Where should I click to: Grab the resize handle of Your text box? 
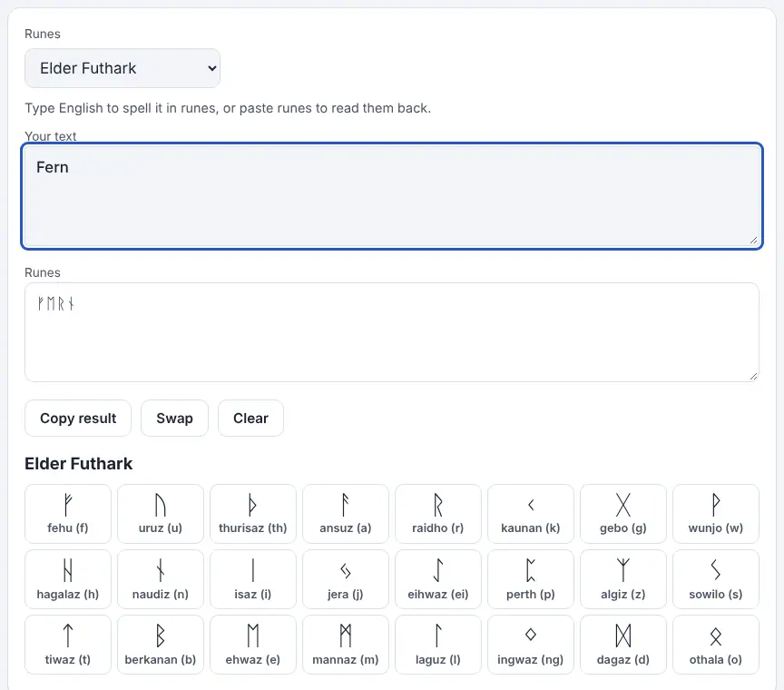(x=753, y=241)
